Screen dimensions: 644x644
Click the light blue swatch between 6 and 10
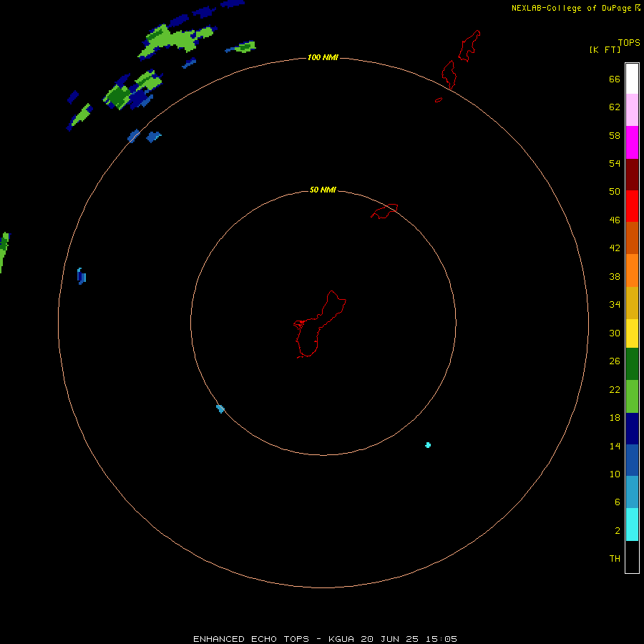(x=632, y=492)
